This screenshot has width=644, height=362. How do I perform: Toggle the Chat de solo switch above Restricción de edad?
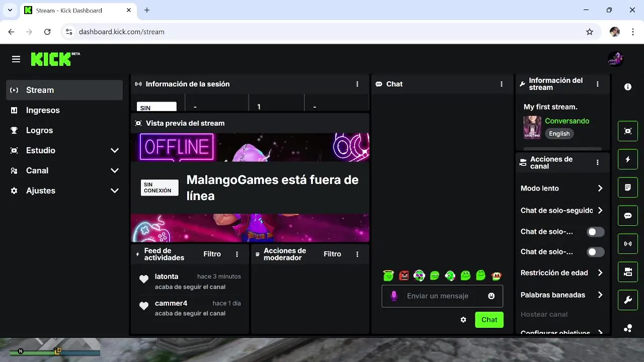coord(596,252)
